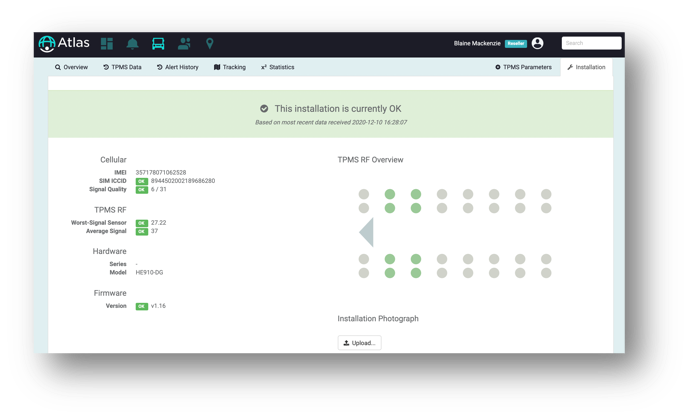Click the Hardware section heading

click(x=109, y=251)
